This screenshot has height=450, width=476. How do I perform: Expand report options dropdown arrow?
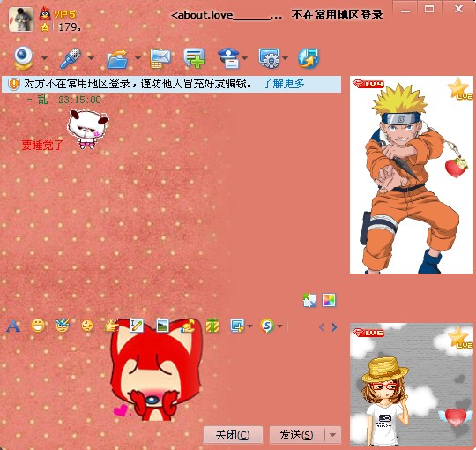[x=245, y=58]
